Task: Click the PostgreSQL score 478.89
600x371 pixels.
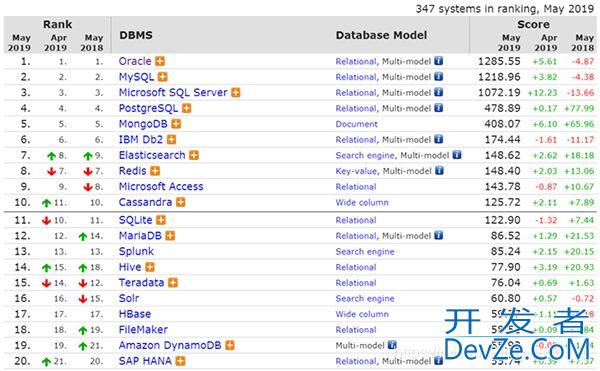Action: click(502, 108)
